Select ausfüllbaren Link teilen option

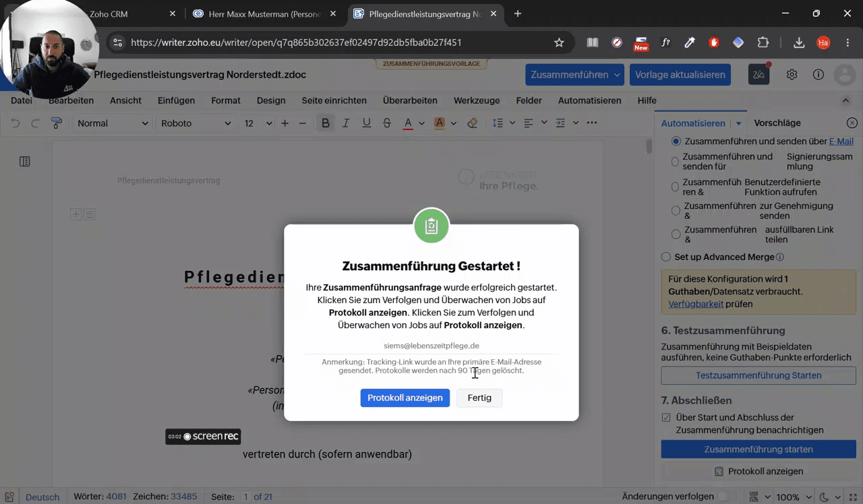[x=676, y=234]
